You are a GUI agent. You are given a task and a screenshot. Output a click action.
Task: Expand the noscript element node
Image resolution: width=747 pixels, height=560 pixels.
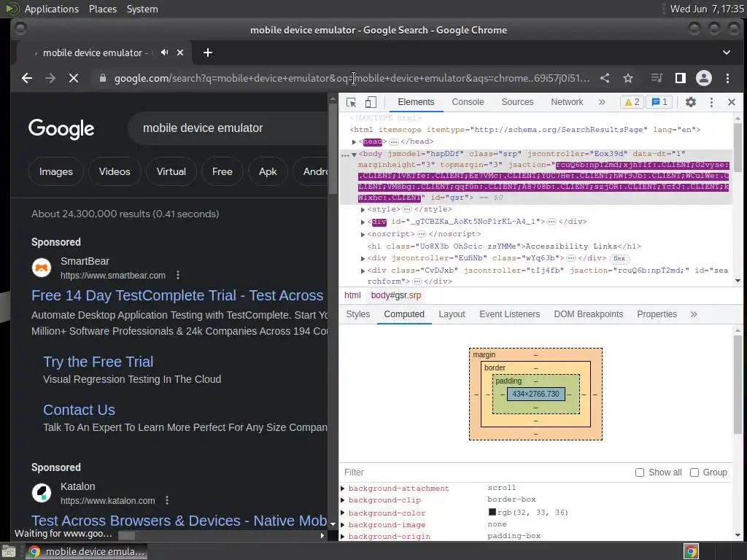click(x=363, y=234)
